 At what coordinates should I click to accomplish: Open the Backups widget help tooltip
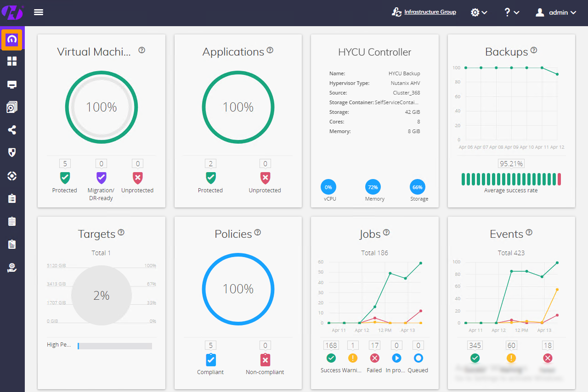pos(533,50)
